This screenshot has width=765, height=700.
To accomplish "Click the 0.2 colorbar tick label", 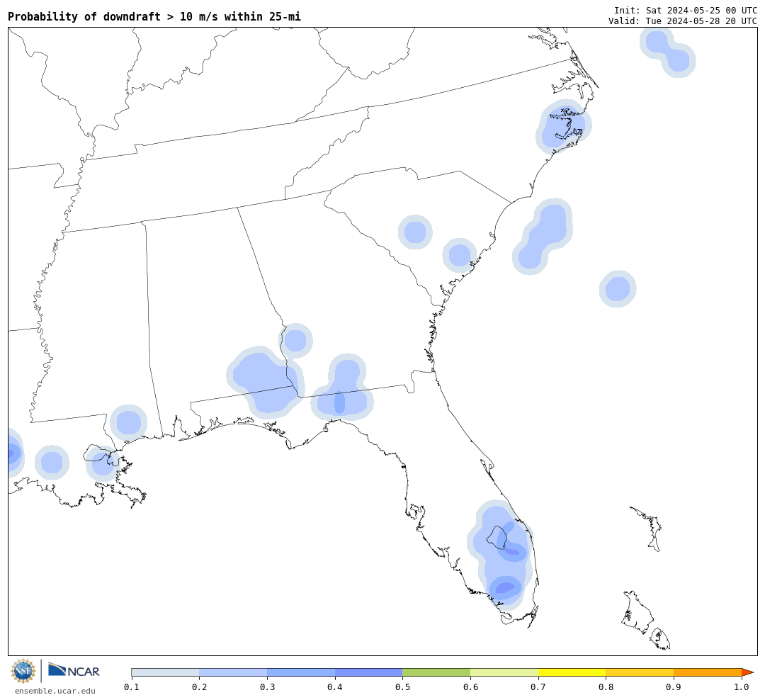I will tap(200, 687).
